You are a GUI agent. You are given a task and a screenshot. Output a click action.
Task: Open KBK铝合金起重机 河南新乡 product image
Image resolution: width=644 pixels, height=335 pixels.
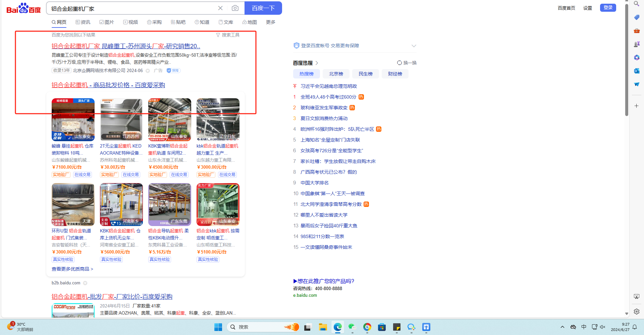121,205
